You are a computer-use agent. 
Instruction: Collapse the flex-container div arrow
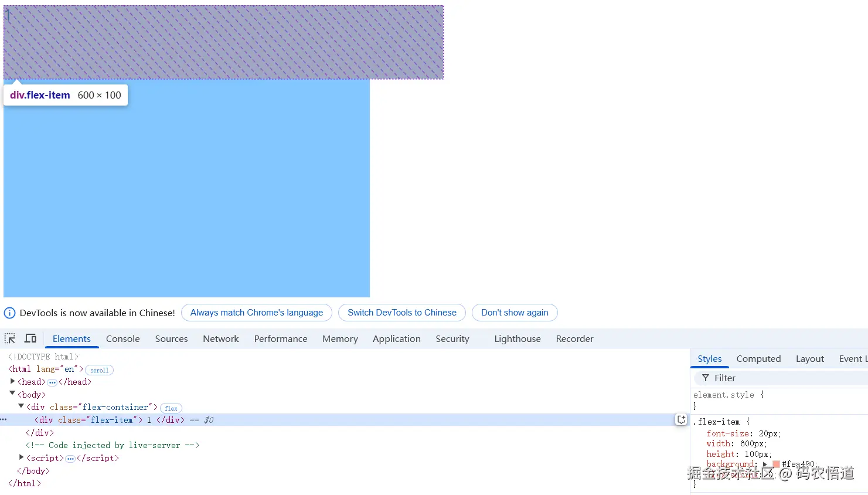21,406
